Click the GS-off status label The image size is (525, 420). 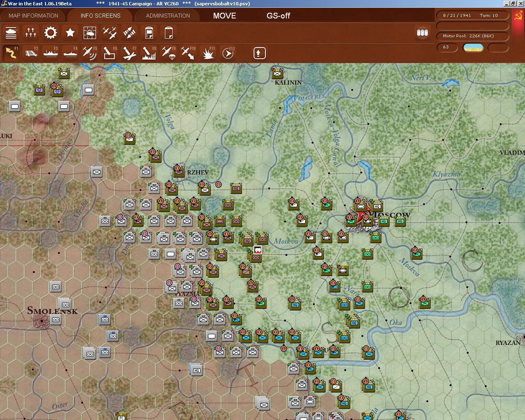pyautogui.click(x=278, y=16)
